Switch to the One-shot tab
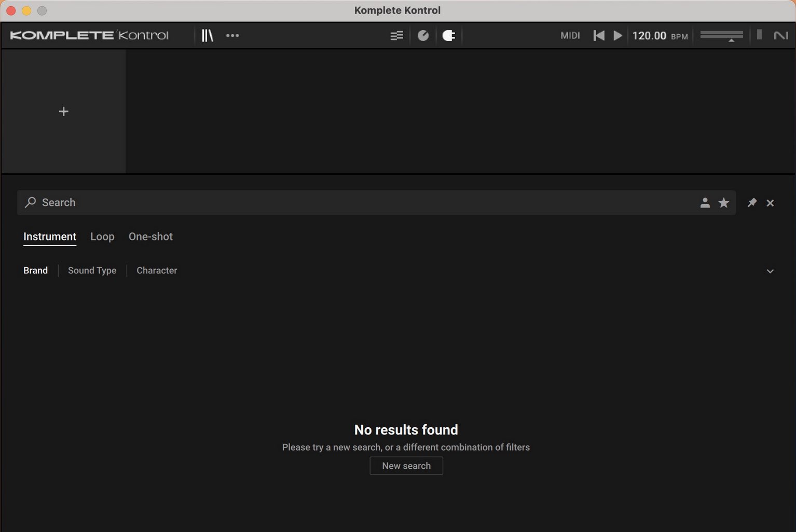This screenshot has width=796, height=532. 150,236
